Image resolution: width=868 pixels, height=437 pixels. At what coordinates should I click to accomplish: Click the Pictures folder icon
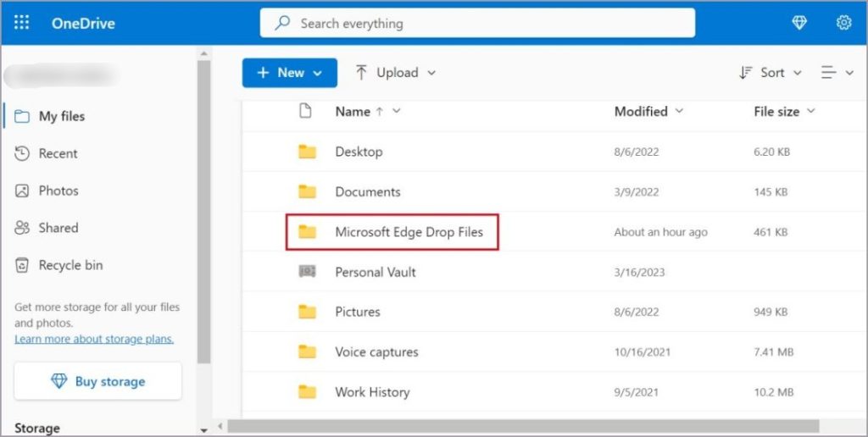pos(307,312)
